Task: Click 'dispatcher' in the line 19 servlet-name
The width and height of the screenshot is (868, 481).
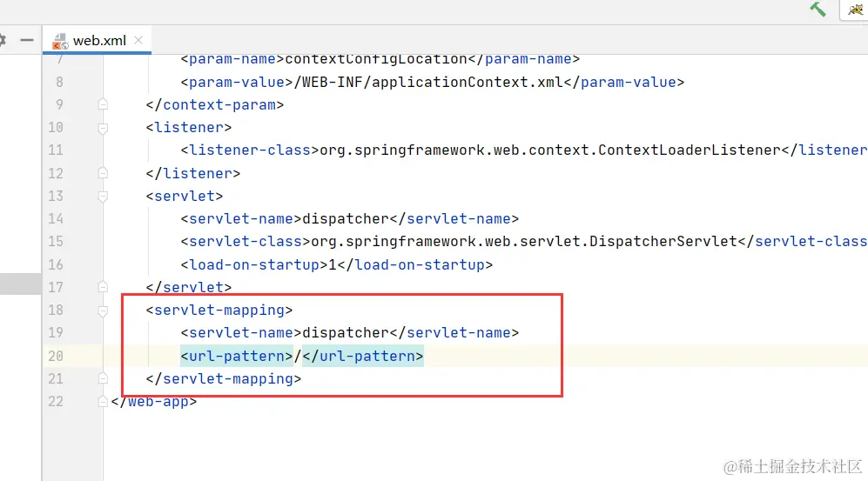Action: (346, 333)
